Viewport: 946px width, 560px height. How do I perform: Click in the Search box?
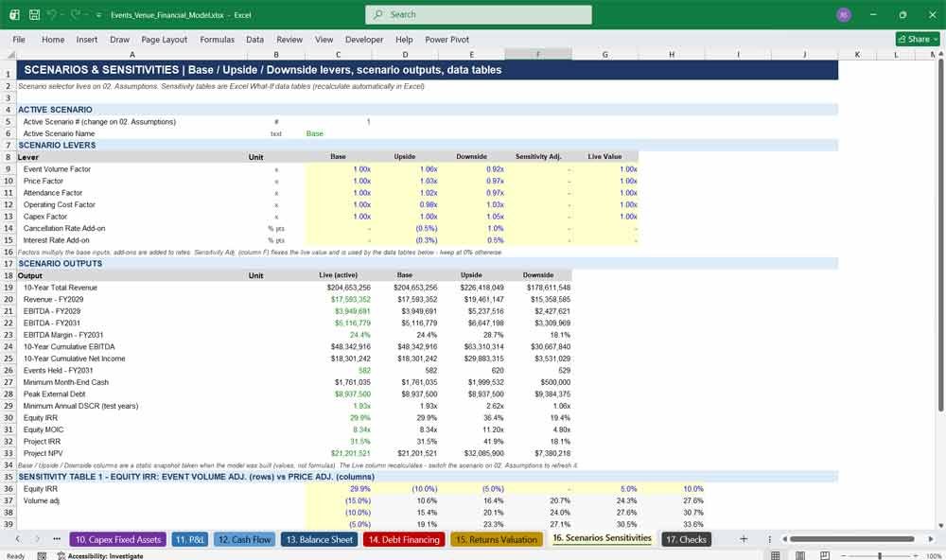point(479,14)
